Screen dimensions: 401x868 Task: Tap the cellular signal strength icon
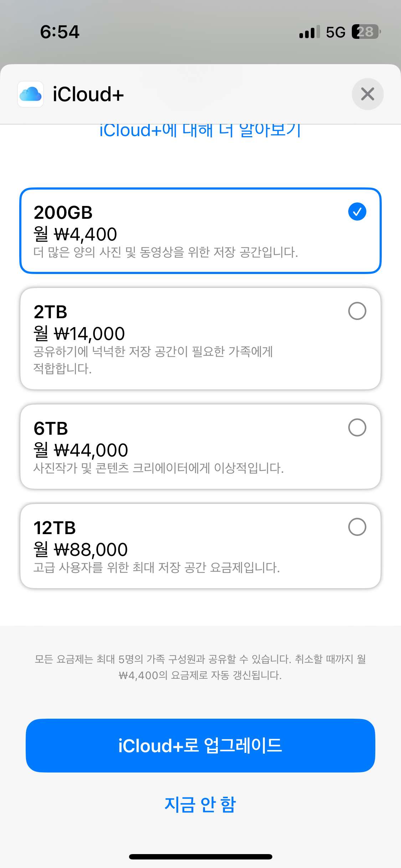point(309,32)
